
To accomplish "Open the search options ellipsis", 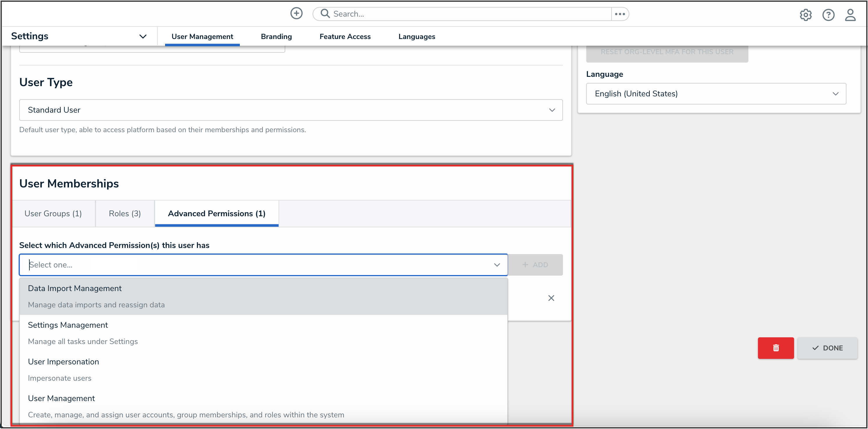I will (620, 14).
